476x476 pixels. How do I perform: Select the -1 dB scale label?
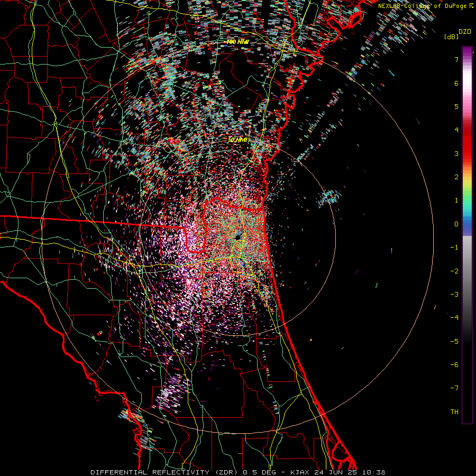point(454,248)
